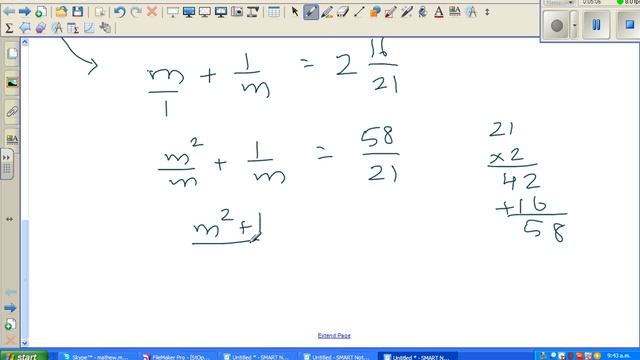Open the Properties side tab

(x=12, y=139)
